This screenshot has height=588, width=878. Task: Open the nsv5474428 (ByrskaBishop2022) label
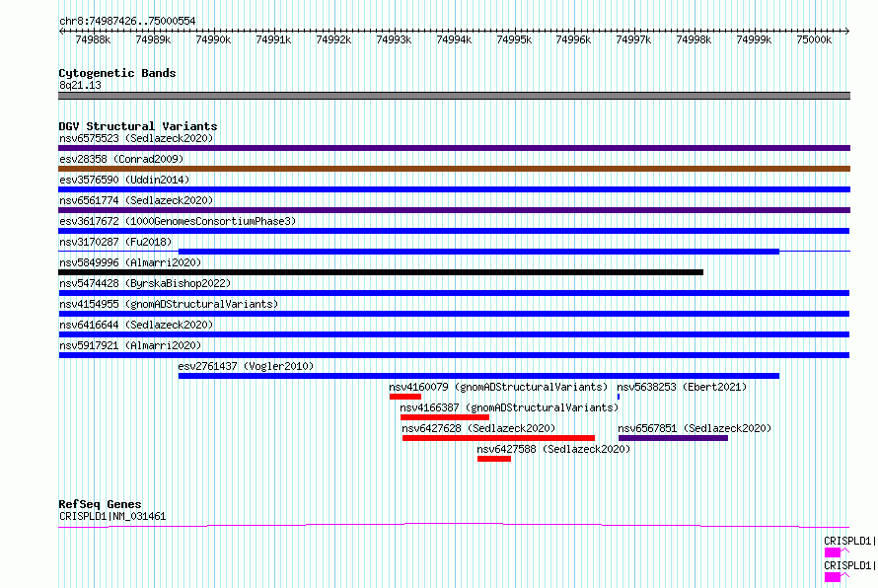pos(145,283)
